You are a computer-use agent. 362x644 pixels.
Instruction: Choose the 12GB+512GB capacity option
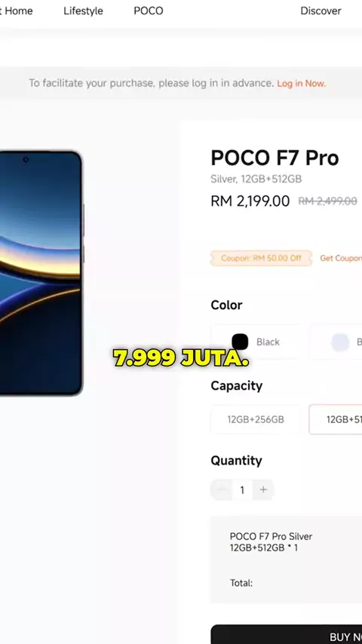pos(336,419)
